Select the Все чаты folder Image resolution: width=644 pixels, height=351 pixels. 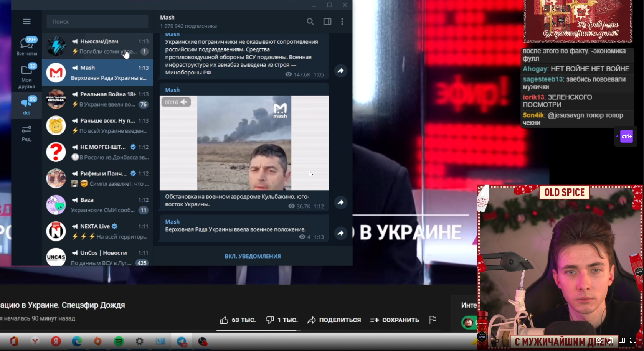click(x=26, y=46)
